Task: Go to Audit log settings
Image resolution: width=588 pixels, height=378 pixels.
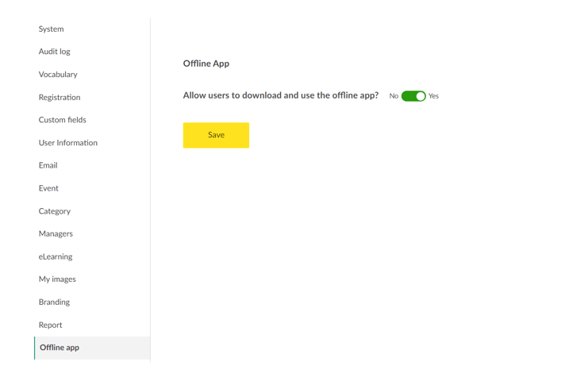Action: click(x=54, y=52)
